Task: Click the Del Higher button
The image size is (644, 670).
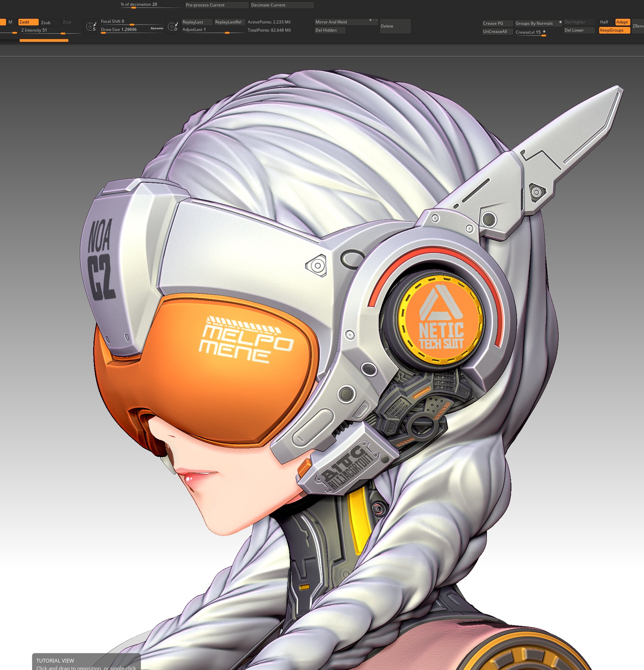Action: 579,22
